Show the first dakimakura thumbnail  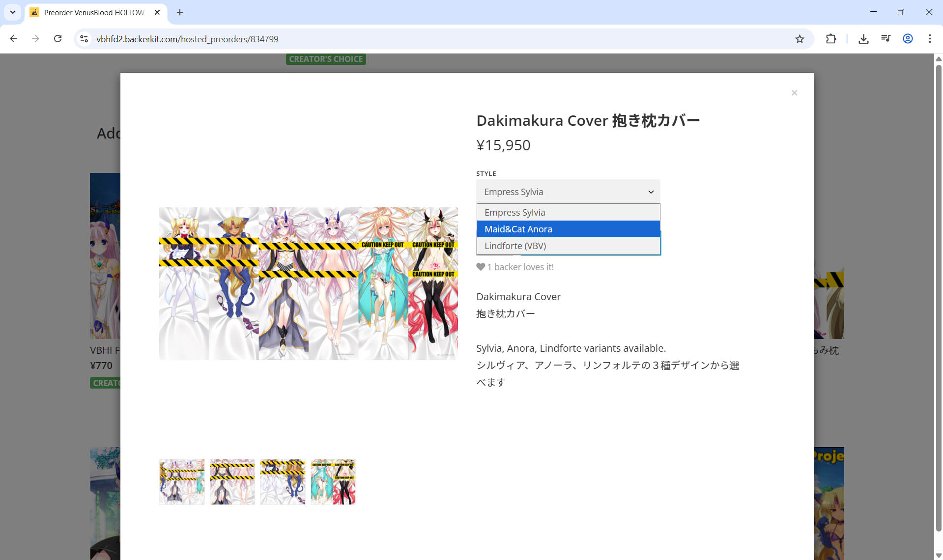182,481
